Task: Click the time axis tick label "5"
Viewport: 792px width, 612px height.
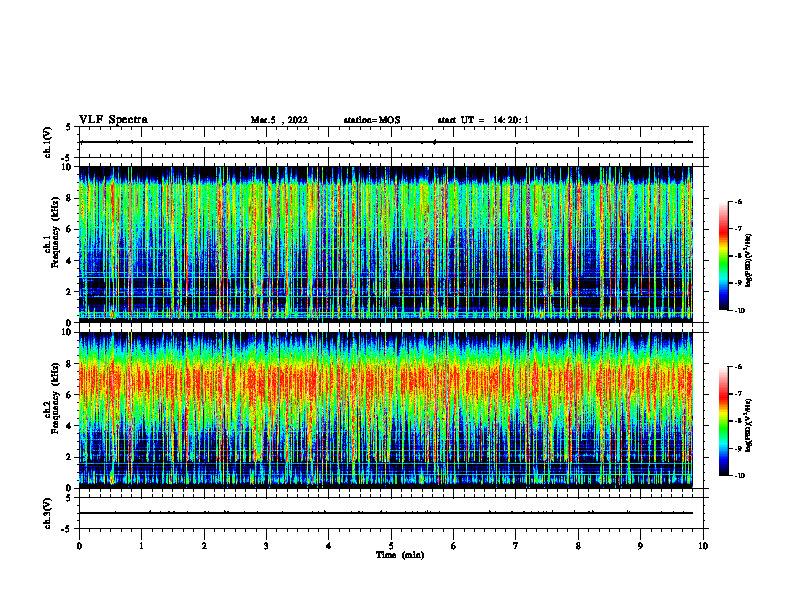Action: [391, 546]
